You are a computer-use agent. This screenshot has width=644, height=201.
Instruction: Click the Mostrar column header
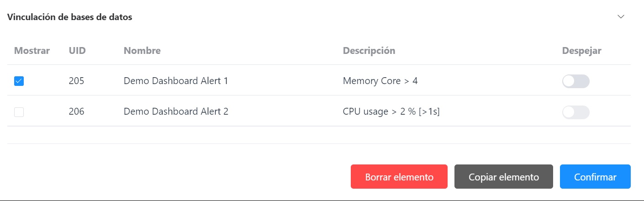pyautogui.click(x=32, y=51)
